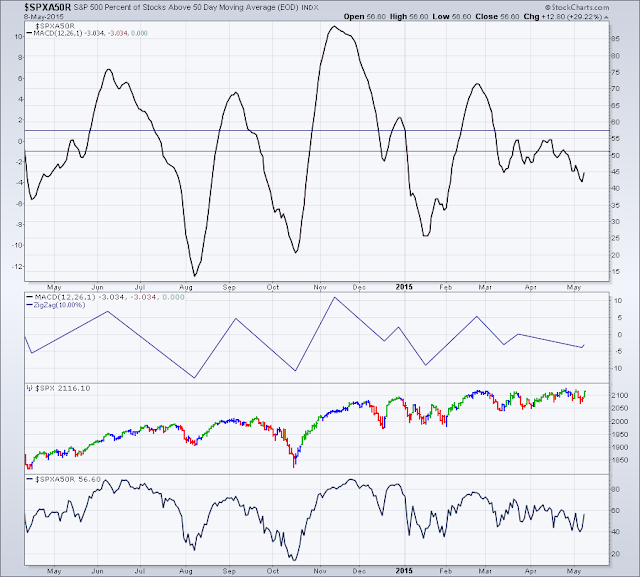Image resolution: width=640 pixels, height=577 pixels.
Task: Click the -10 value on the ZigZag panel axis
Action: tap(617, 368)
